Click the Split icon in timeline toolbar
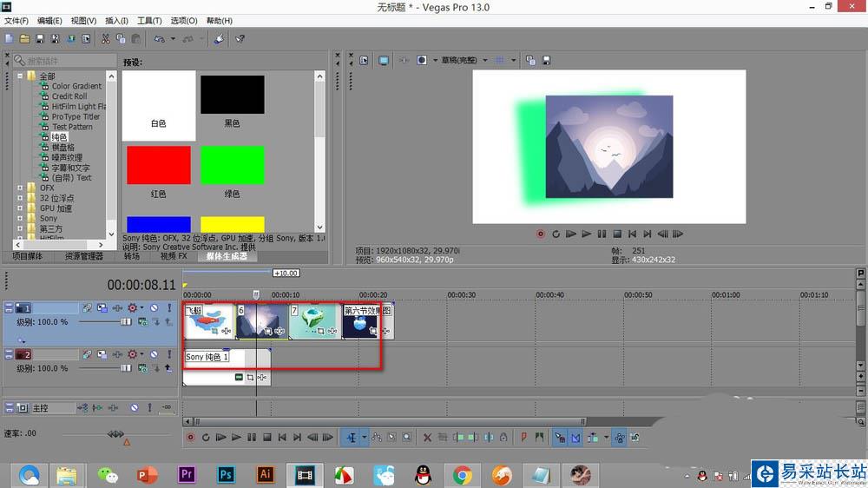The height and width of the screenshot is (488, 868). point(488,438)
